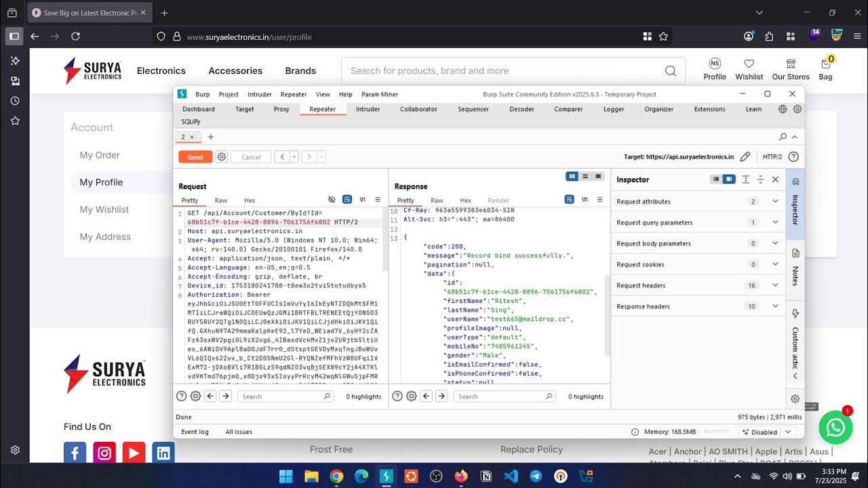The height and width of the screenshot is (488, 868).
Task: Collapse all Inspector sections icon
Action: [x=760, y=180]
